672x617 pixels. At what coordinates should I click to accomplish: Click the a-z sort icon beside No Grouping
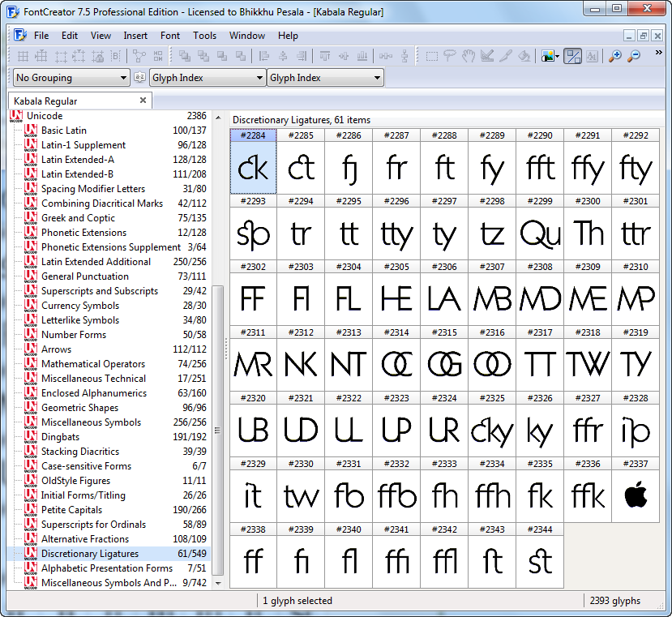tap(139, 77)
